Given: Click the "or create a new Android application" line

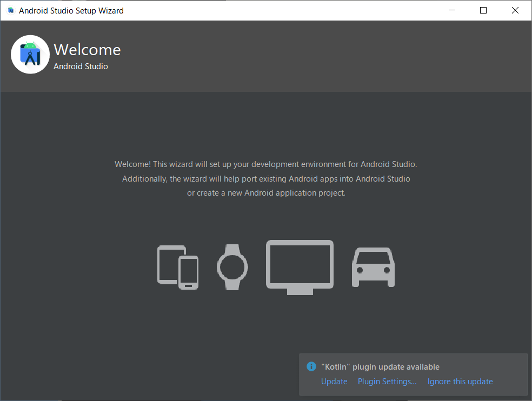Looking at the screenshot, I should click(266, 193).
